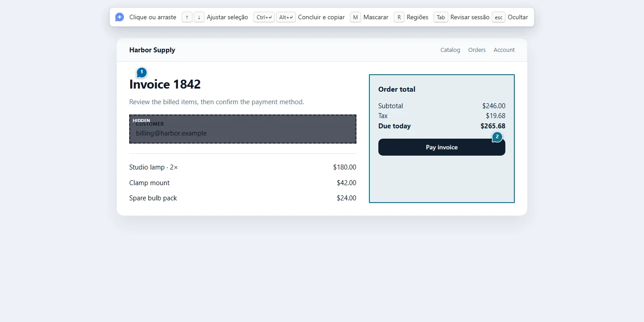Screen dimensions: 644x322
Task: Click the M key for Mascarar
Action: [356, 17]
